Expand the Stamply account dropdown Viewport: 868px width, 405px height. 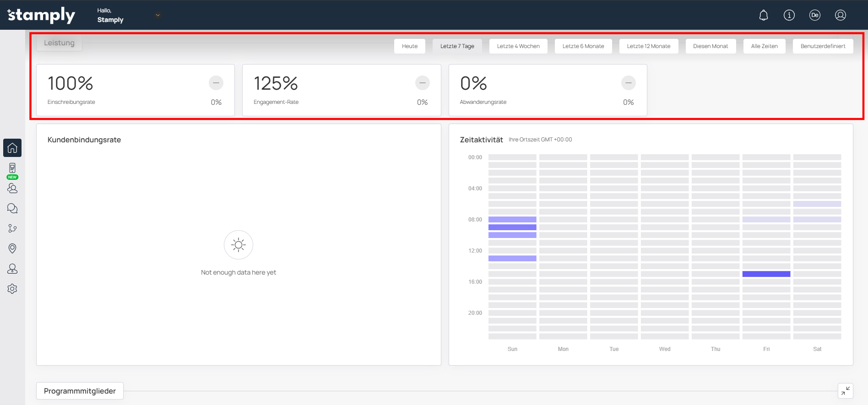(x=157, y=15)
